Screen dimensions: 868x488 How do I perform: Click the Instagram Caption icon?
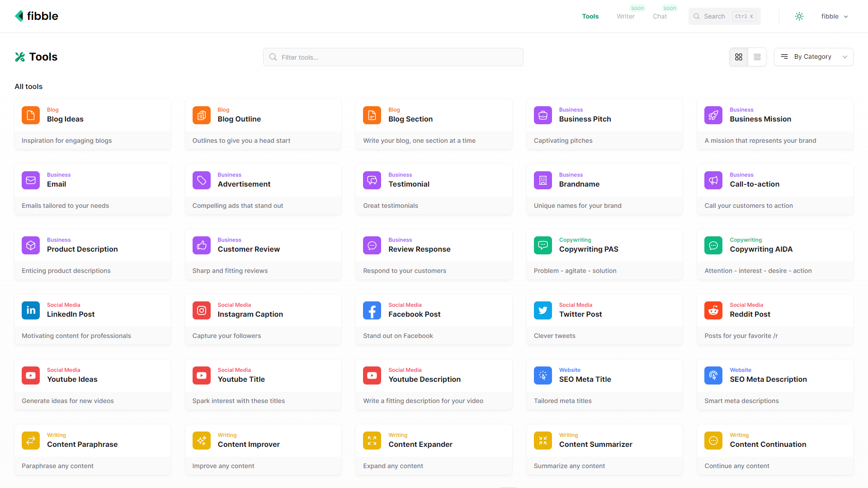coord(202,310)
